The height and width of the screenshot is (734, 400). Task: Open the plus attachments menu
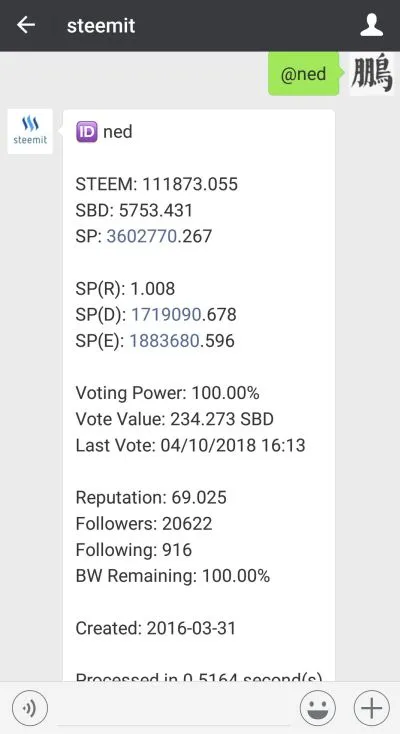(371, 708)
